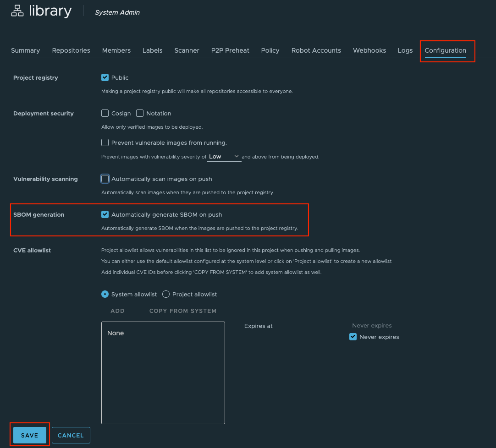Click CANCEL to discard changes

[x=71, y=435]
